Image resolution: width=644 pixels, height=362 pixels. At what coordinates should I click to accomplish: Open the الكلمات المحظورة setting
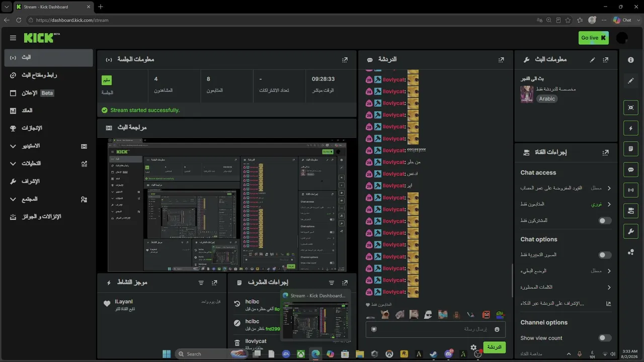point(566,288)
